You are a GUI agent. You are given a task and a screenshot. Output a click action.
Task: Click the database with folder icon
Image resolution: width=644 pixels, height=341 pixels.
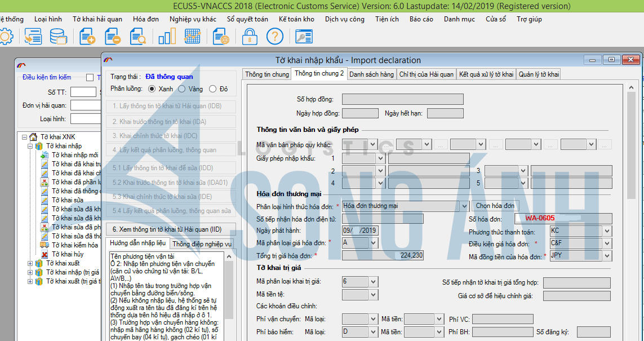pos(58,37)
